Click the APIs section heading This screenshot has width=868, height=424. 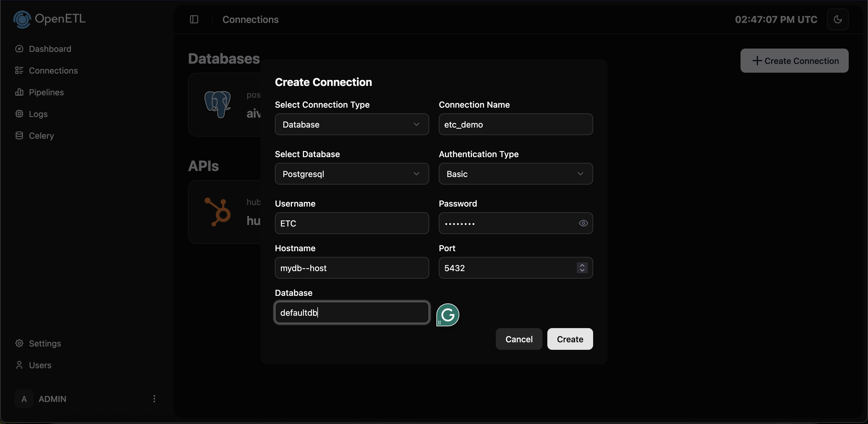tap(203, 166)
